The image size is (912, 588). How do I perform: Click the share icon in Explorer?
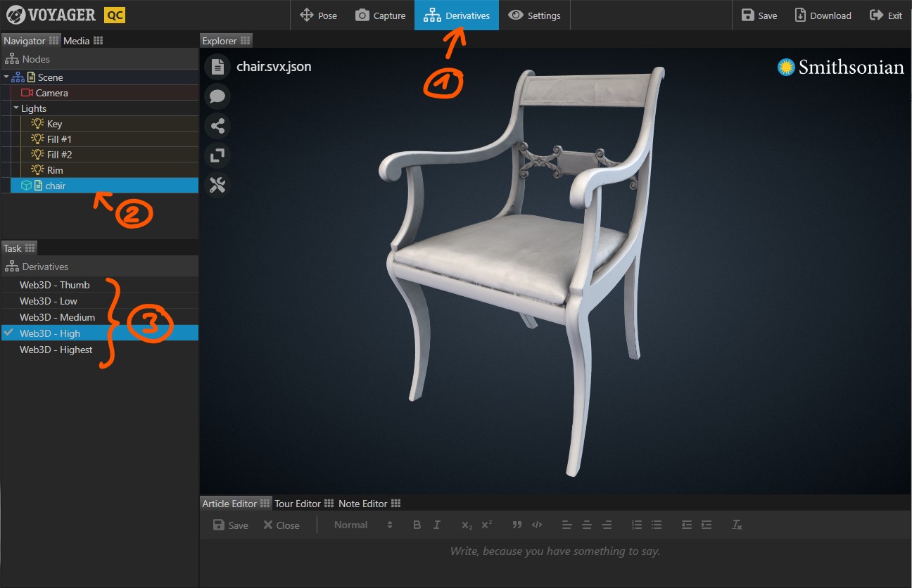217,126
